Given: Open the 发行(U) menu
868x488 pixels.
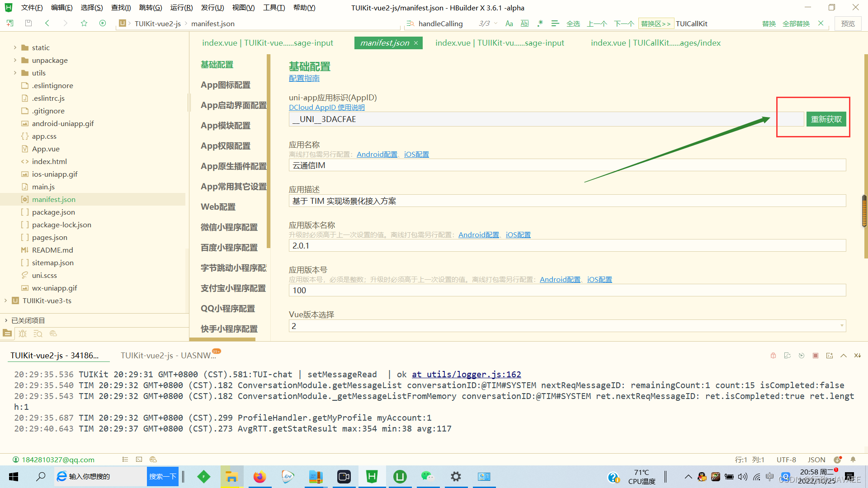Looking at the screenshot, I should pos(212,8).
